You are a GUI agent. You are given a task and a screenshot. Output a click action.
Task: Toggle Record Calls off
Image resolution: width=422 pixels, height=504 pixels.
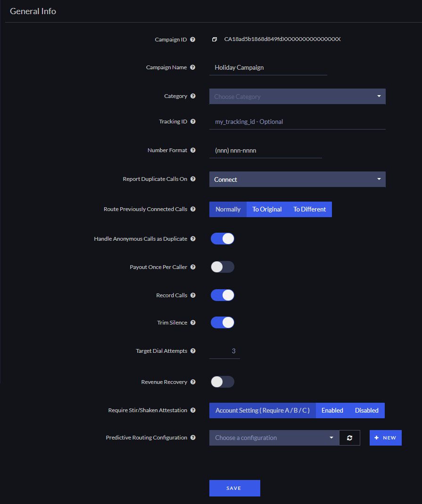click(222, 295)
